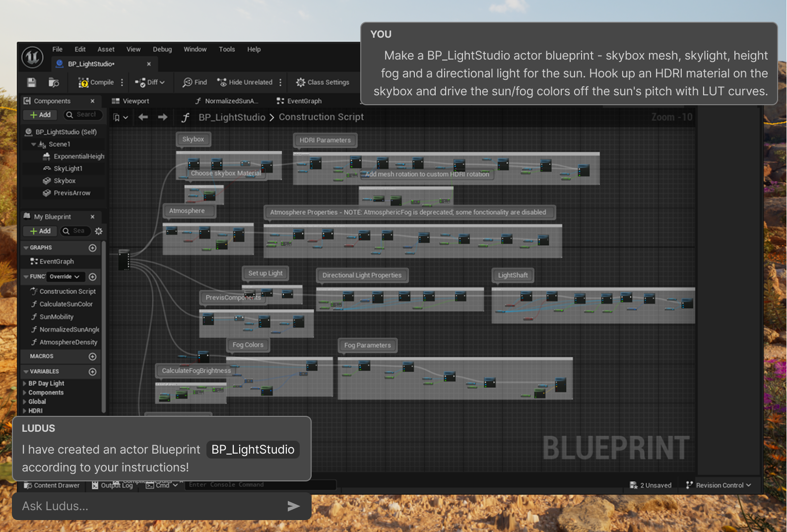The height and width of the screenshot is (532, 787).
Task: Close the BP_LightStudio document tab
Action: [x=149, y=64]
